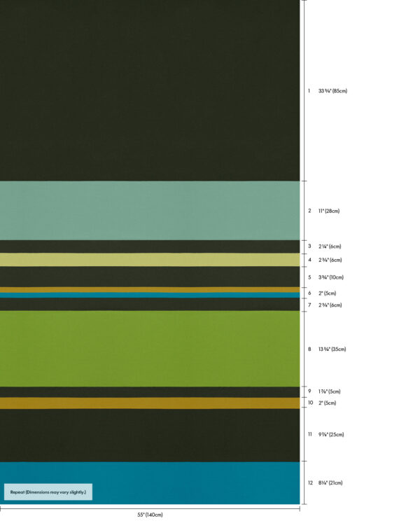Click the Repeat dimensions note box
Image resolution: width=420 pixels, height=528 pixels.
(x=48, y=492)
